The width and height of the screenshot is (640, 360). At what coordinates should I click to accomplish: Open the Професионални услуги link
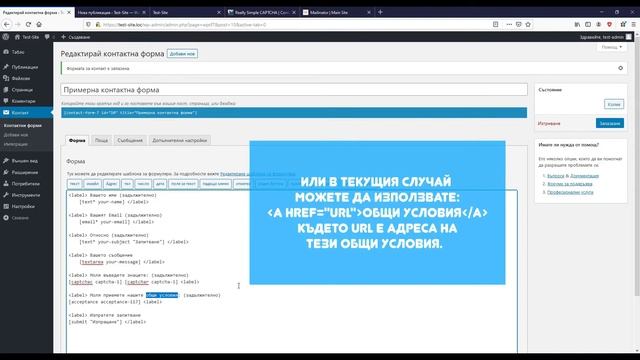[x=570, y=192]
